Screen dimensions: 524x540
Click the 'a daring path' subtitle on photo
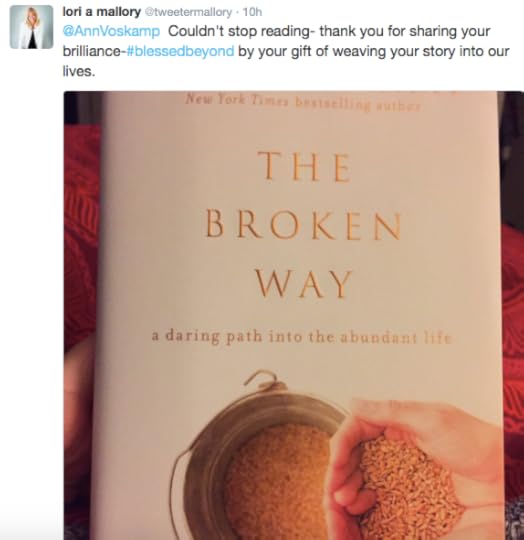301,336
